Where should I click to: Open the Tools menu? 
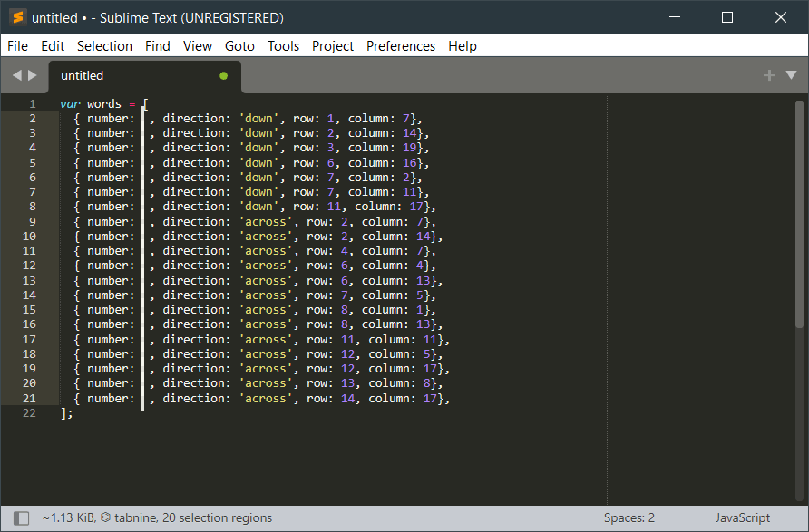[283, 46]
